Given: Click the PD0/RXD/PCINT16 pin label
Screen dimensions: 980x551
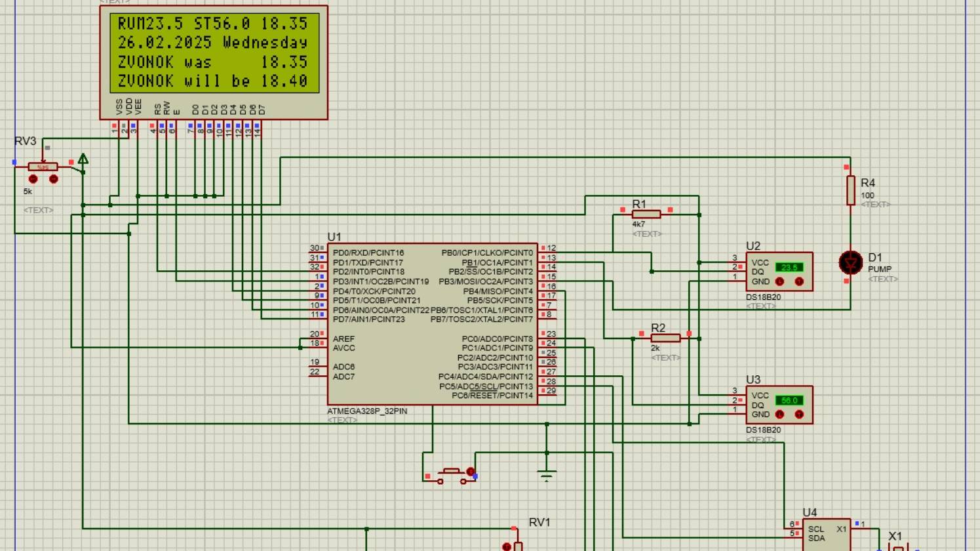Looking at the screenshot, I should [368, 253].
